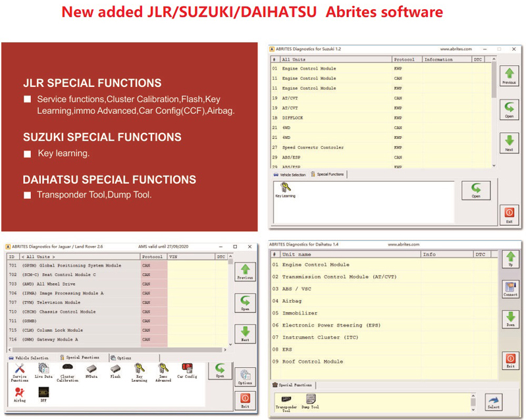Switch to Special Functions tab in Daihatsu window
The image size is (526, 420).
(292, 384)
